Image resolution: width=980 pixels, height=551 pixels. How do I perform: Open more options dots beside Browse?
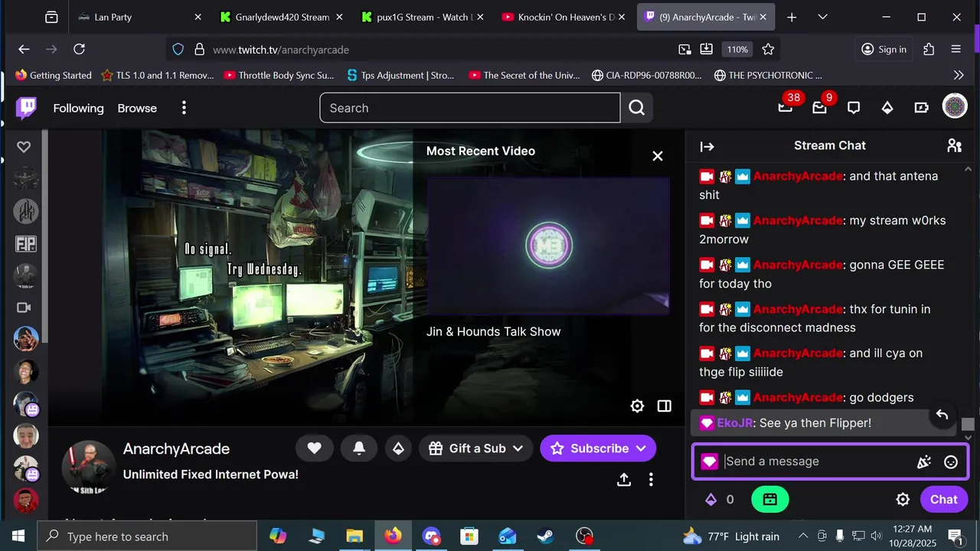point(184,108)
